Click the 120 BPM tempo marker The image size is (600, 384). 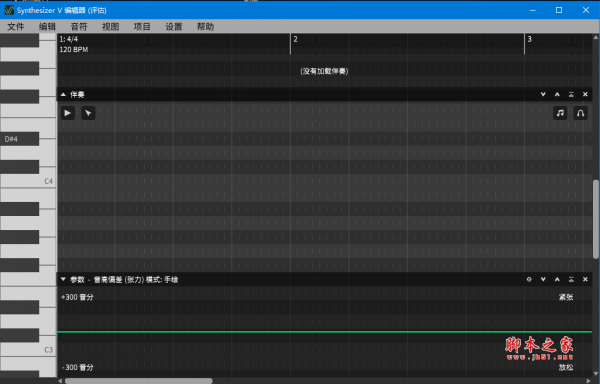(x=74, y=49)
